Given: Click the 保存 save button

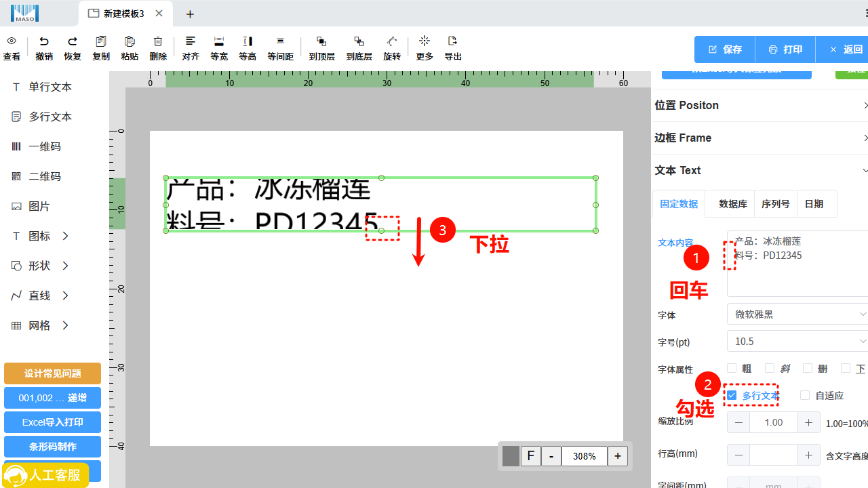Looking at the screenshot, I should click(725, 49).
